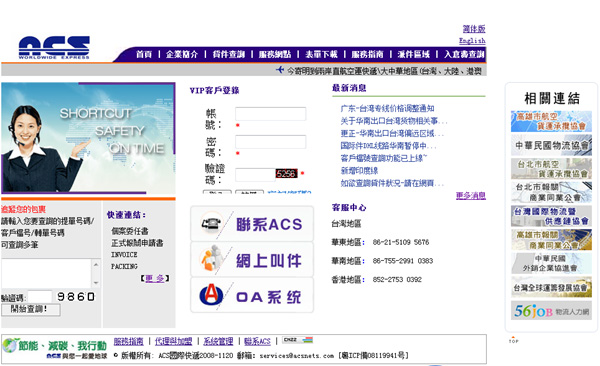Click the 網上叫件 banner button
The image size is (600, 366).
click(x=252, y=260)
